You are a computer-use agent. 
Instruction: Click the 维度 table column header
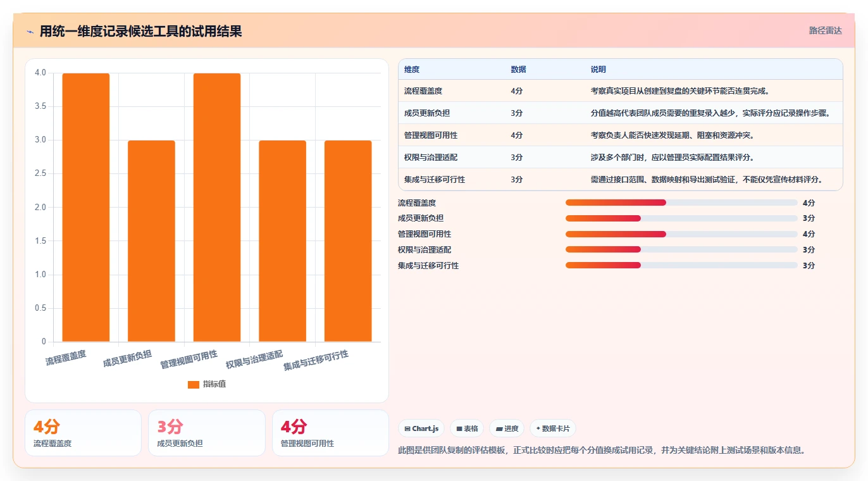[412, 70]
